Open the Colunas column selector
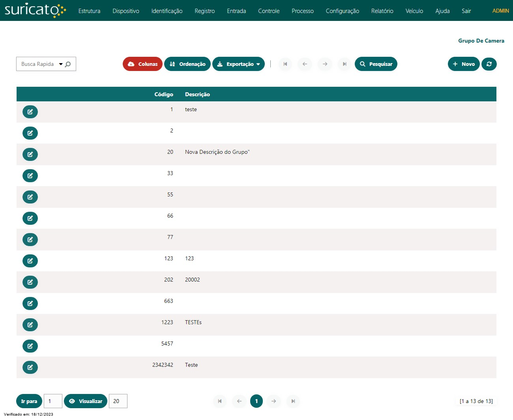 [x=142, y=64]
